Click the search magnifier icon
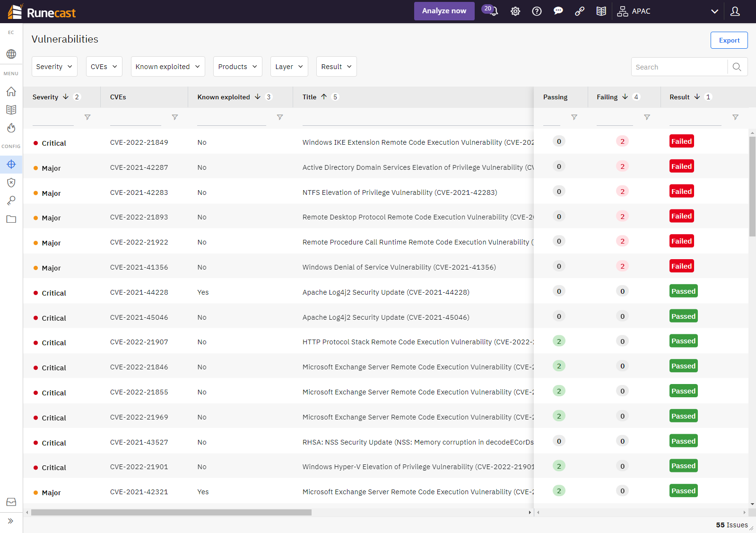 [737, 67]
